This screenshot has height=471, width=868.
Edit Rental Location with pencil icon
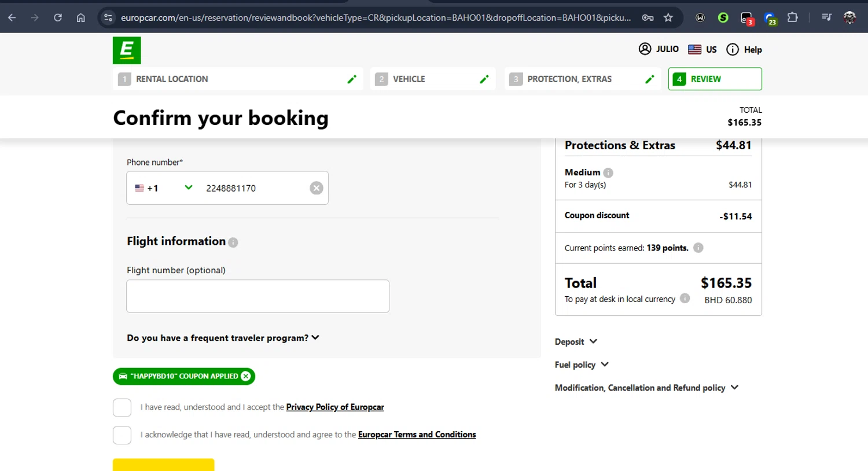(x=351, y=79)
